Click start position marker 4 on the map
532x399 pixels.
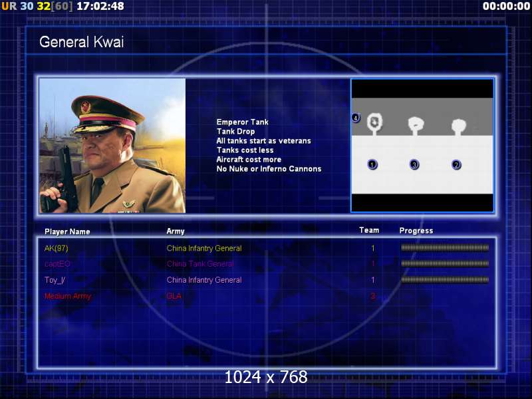coord(356,118)
